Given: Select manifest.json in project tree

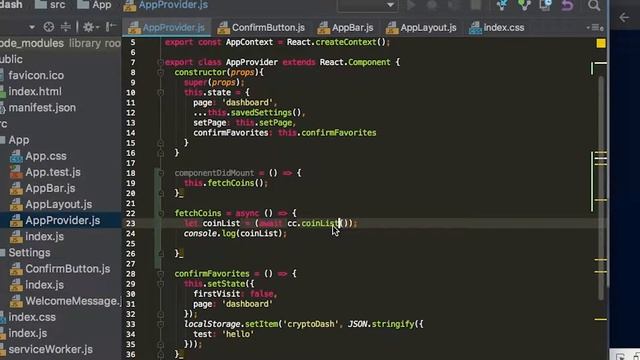Looking at the screenshot, I should coord(42,108).
